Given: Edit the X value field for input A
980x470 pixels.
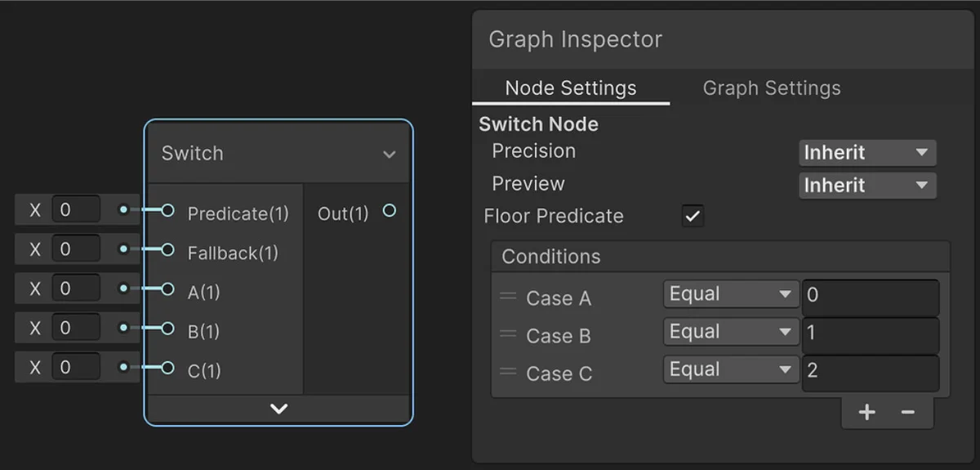Looking at the screenshot, I should click(x=77, y=289).
